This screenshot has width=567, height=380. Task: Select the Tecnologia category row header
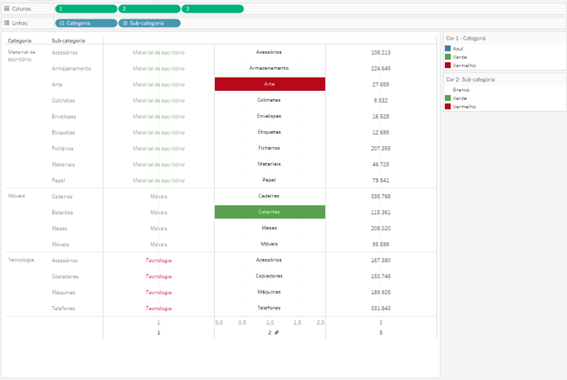coord(21,260)
